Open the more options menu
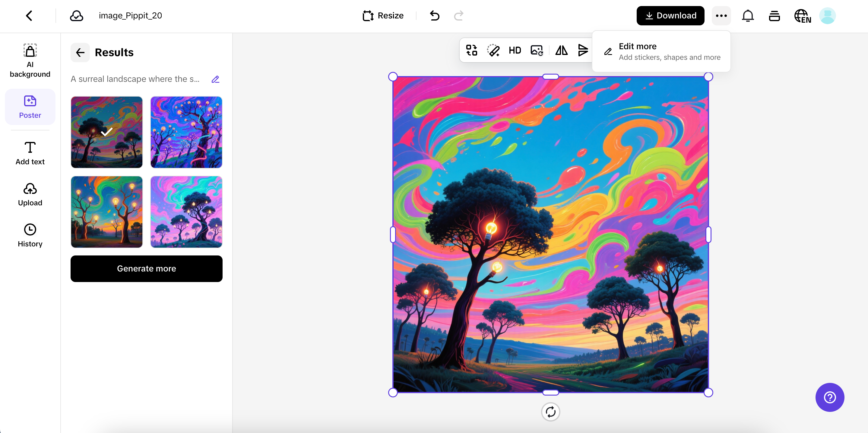Screen dimensions: 868x433 coord(721,15)
